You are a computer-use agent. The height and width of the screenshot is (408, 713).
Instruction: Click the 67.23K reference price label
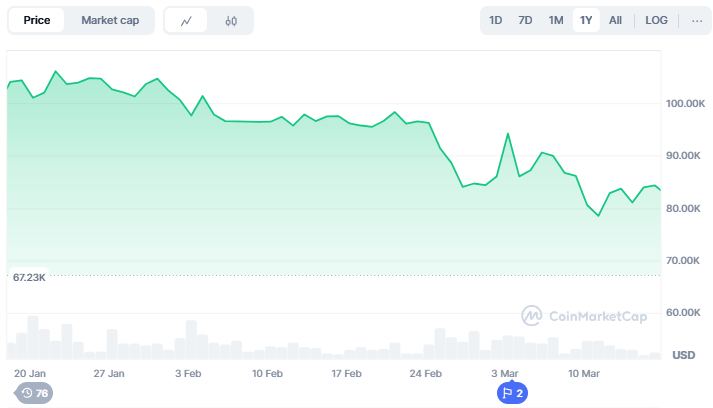[29, 277]
